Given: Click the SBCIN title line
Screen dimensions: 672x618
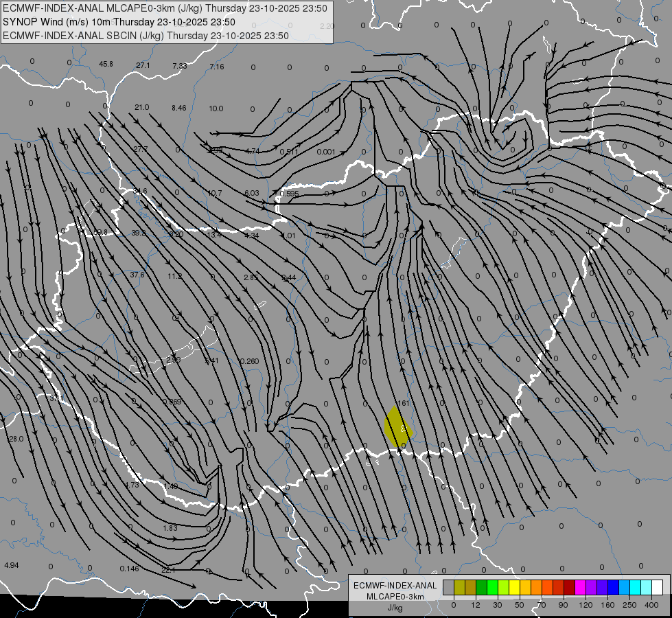Looking at the screenshot, I should click(146, 36).
